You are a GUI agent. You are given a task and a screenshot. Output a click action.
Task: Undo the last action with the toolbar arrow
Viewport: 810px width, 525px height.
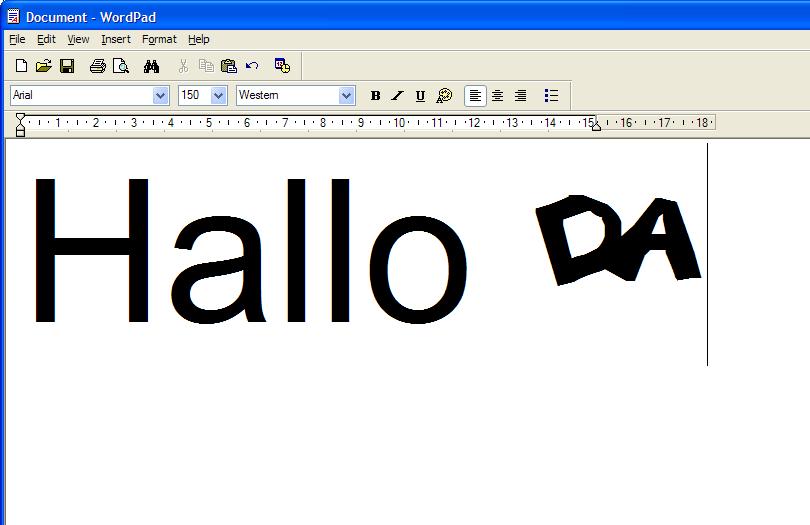[x=252, y=66]
